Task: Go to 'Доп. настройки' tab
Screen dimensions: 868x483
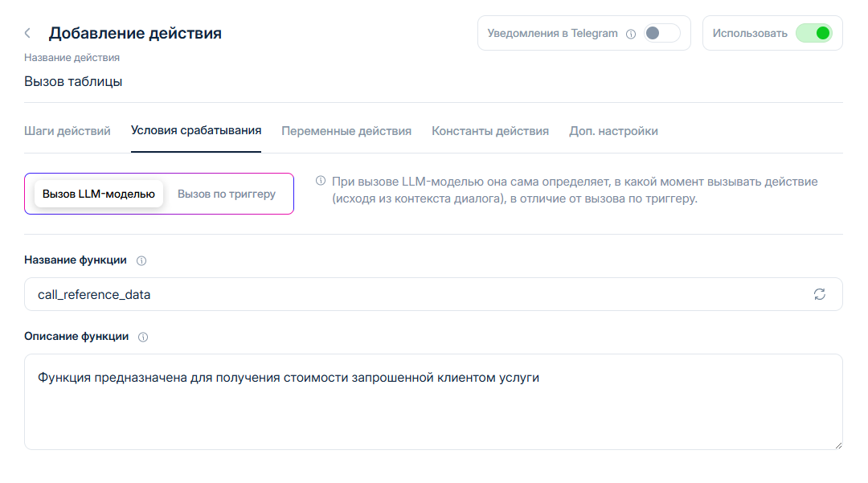Action: 613,131
